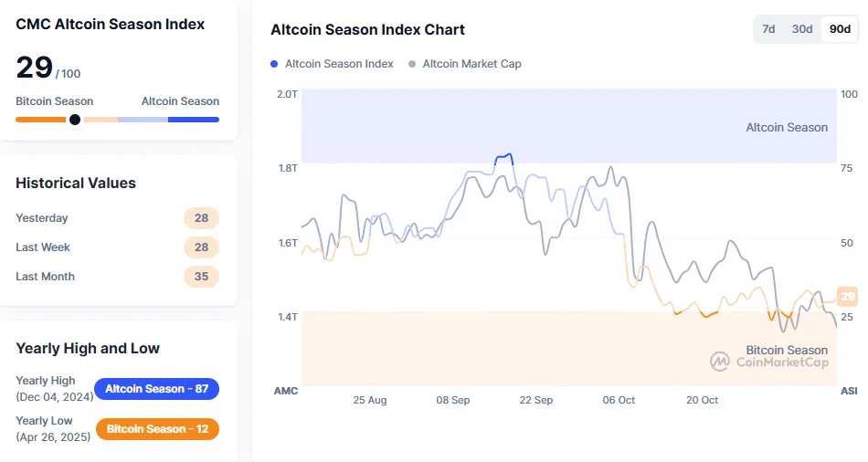Click the Yesterday value badge 28
Image resolution: width=868 pixels, height=462 pixels.
(201, 218)
